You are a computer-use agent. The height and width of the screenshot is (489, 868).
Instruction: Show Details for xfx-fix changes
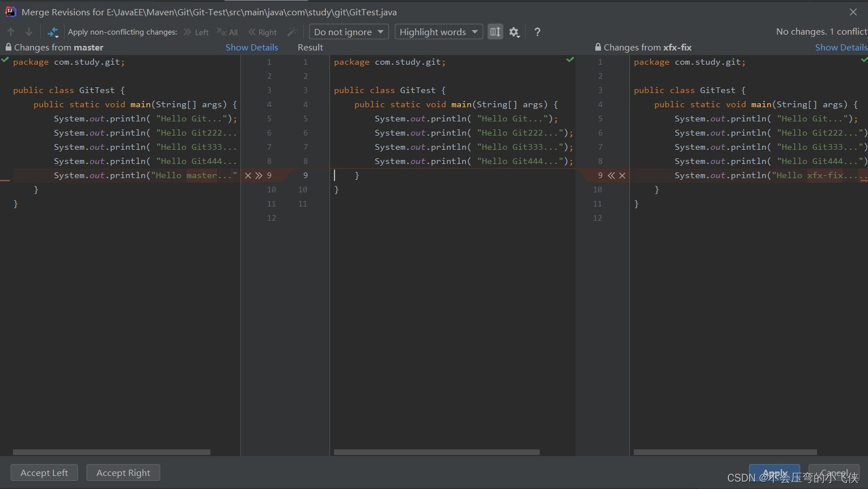click(841, 48)
